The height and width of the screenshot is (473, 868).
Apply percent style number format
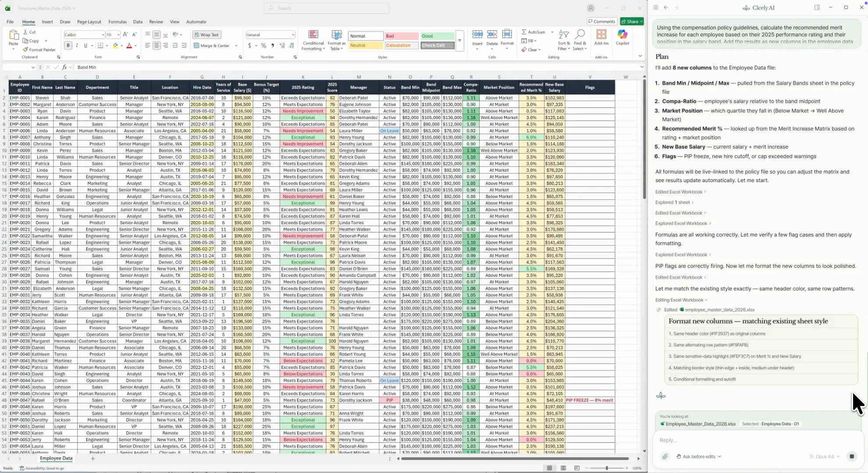[x=263, y=46]
